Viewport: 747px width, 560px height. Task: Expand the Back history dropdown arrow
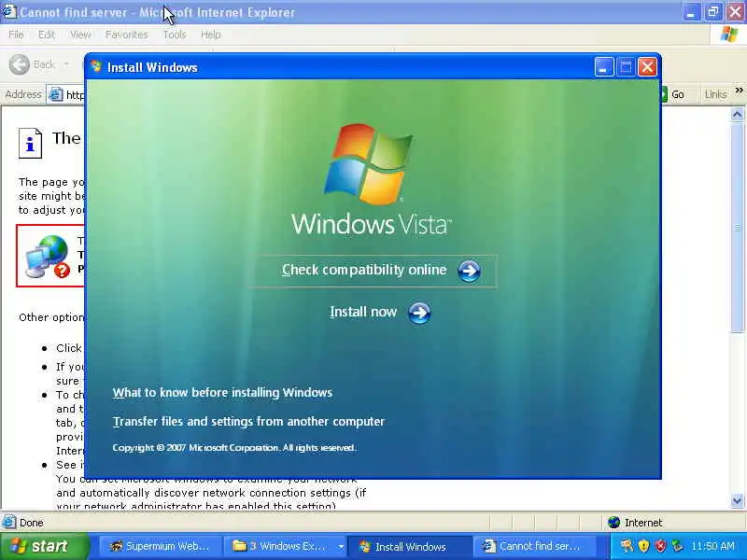[66, 64]
